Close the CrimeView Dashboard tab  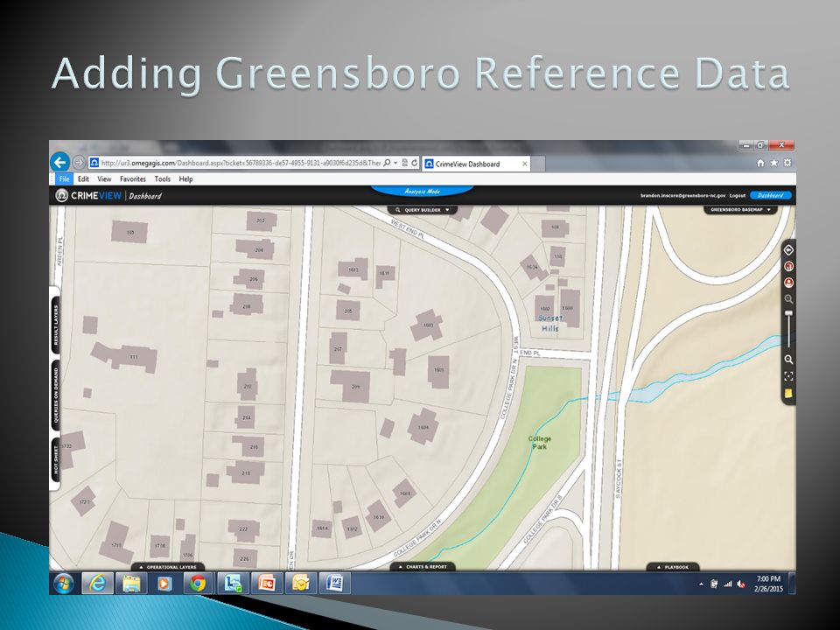click(524, 164)
